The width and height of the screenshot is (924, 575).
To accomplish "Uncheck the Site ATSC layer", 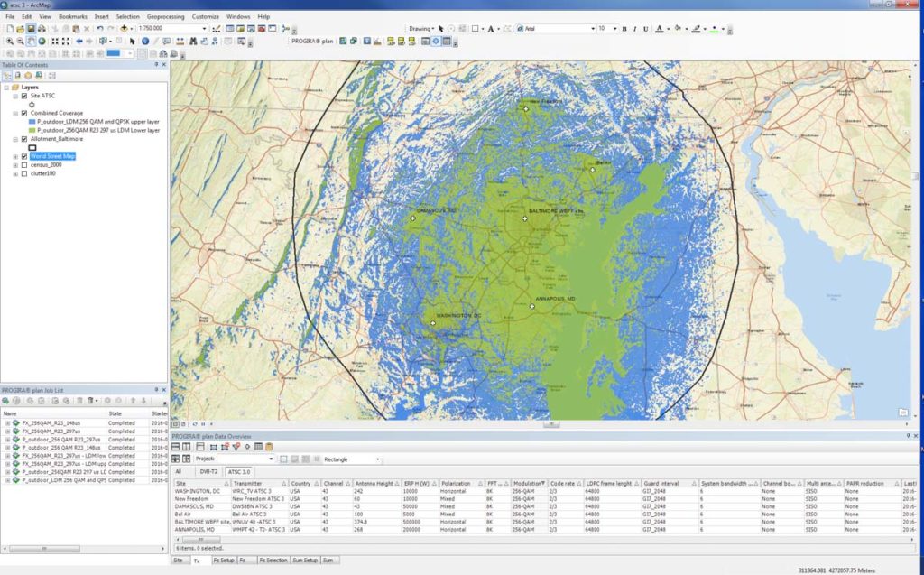I will click(24, 96).
